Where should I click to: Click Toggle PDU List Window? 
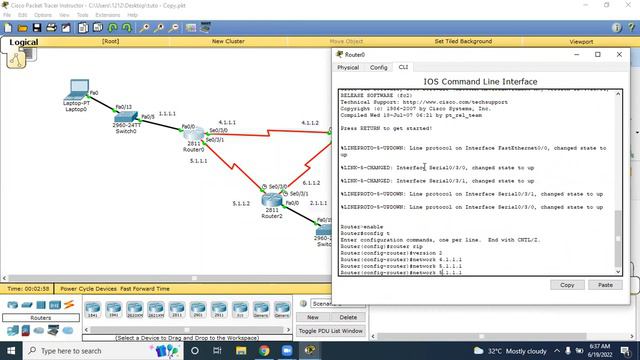click(331, 331)
